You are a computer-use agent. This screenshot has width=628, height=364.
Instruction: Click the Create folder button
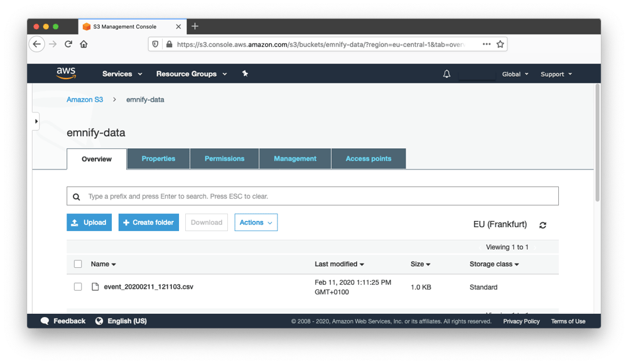149,222
